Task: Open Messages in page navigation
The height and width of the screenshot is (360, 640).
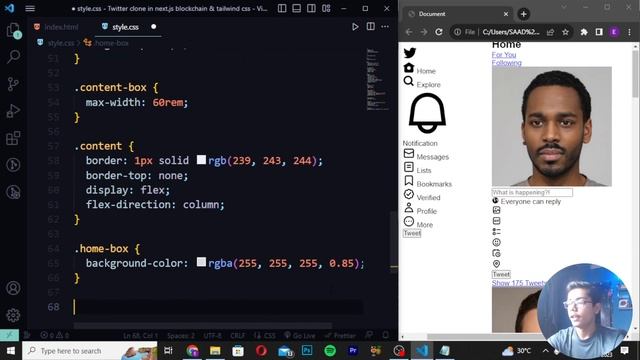Action: (x=433, y=157)
